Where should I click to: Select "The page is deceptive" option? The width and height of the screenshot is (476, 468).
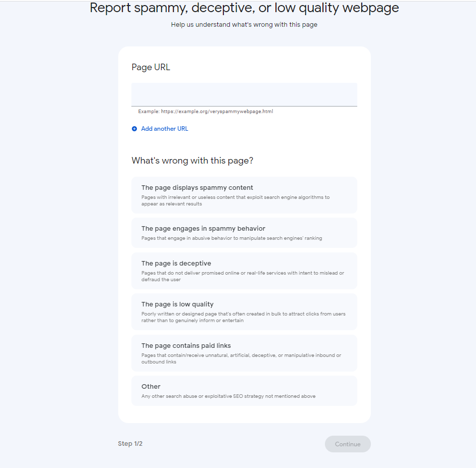[244, 271]
